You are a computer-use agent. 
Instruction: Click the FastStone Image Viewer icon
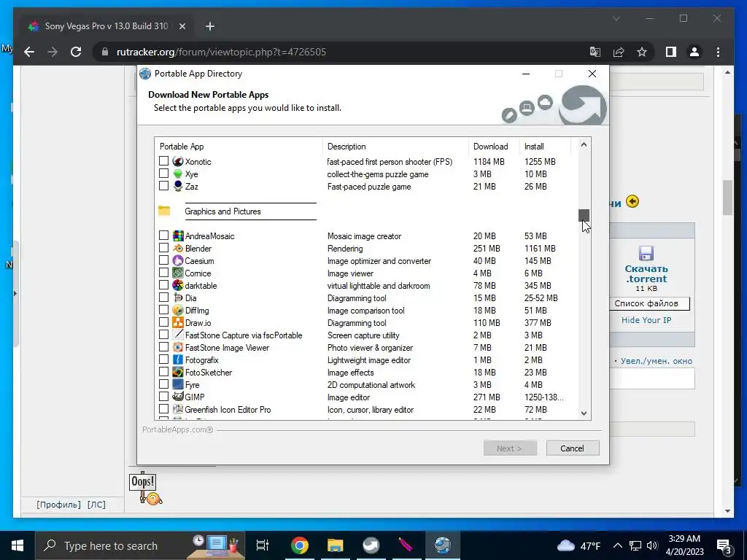(178, 347)
